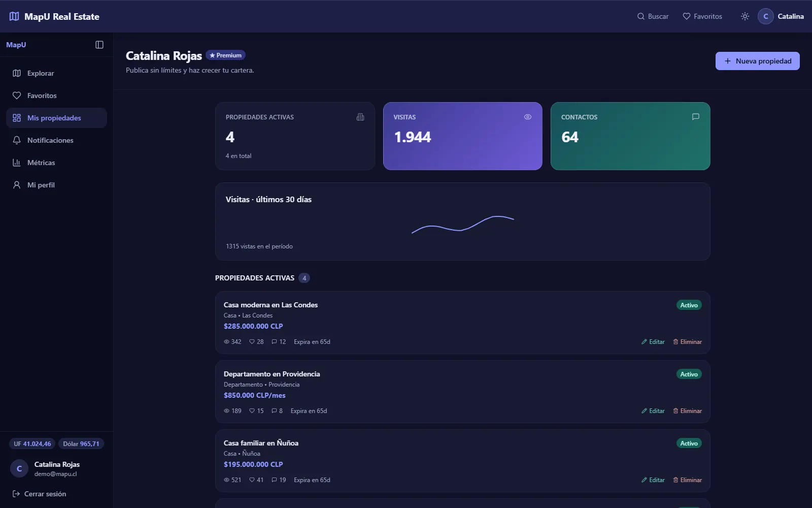Click the count badge next to Propiedades Activas heading
Image resolution: width=812 pixels, height=508 pixels.
point(304,278)
